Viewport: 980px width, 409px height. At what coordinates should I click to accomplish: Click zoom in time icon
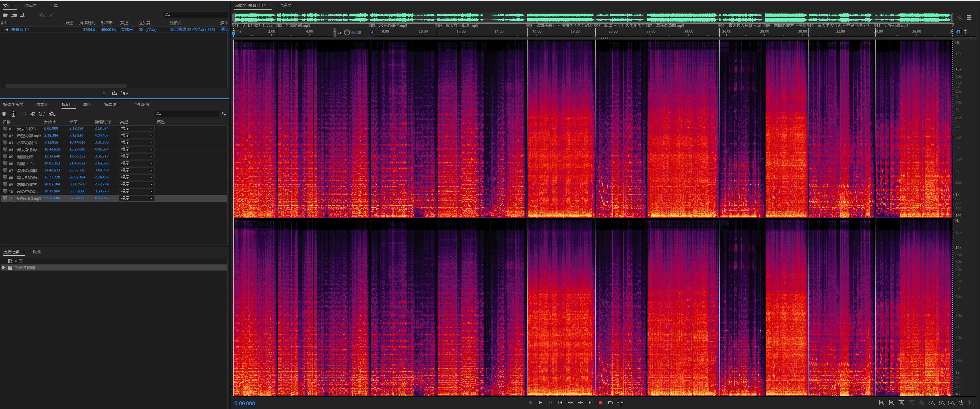[901, 403]
